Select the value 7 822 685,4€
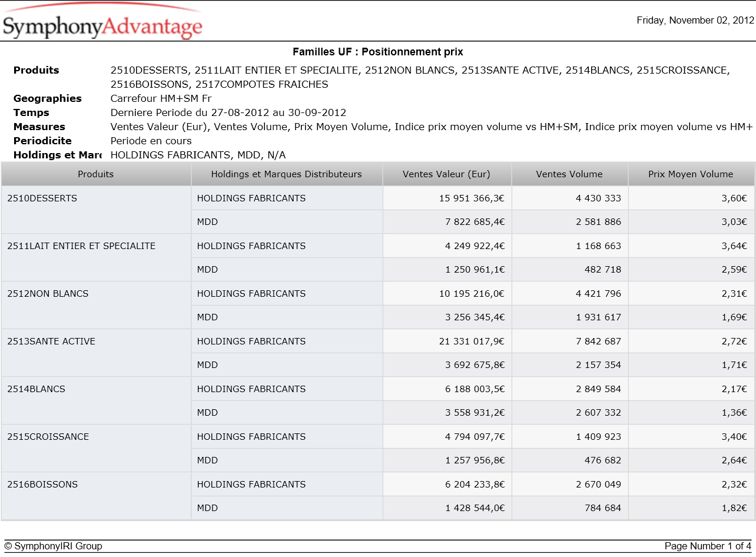 click(x=475, y=222)
